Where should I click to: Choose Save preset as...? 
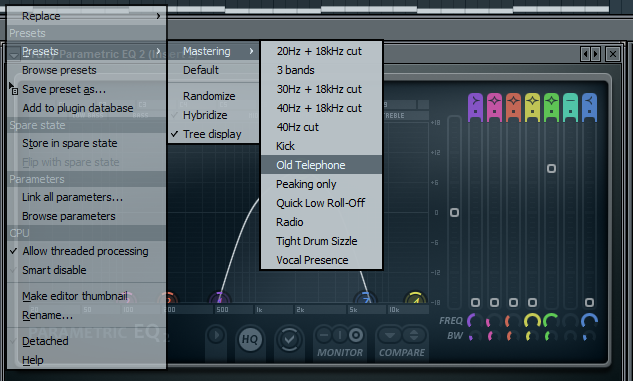point(86,89)
